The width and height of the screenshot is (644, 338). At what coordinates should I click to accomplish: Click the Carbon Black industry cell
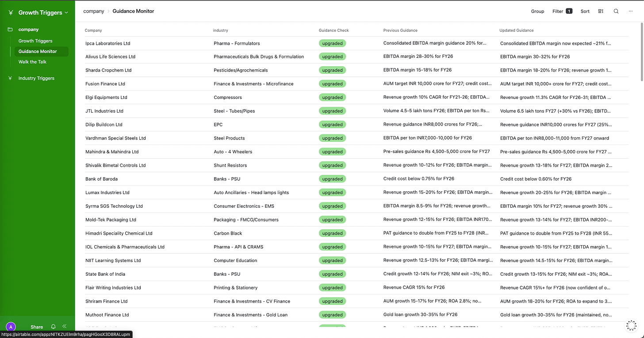228,233
